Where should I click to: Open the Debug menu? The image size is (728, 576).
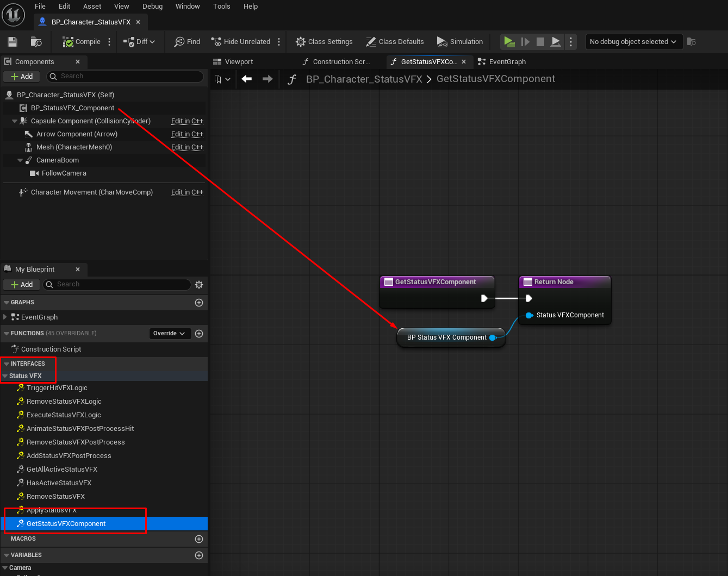[x=152, y=7]
